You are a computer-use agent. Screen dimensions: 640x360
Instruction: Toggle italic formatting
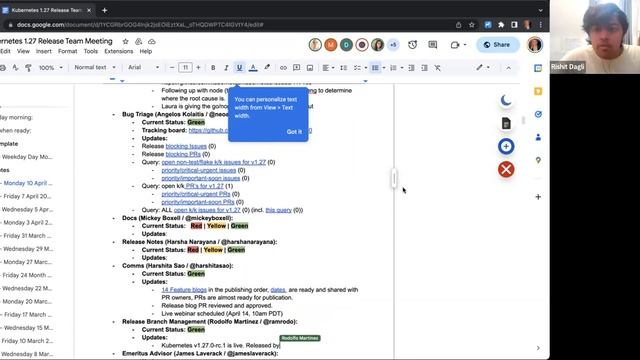coord(226,68)
